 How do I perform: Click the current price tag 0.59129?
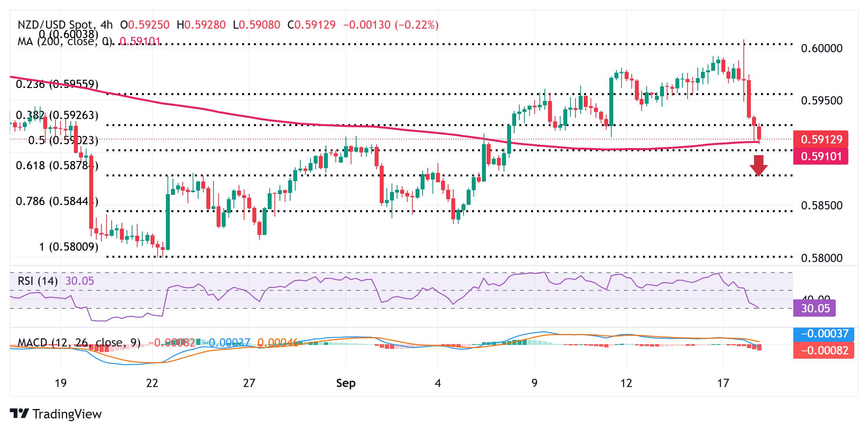(821, 139)
